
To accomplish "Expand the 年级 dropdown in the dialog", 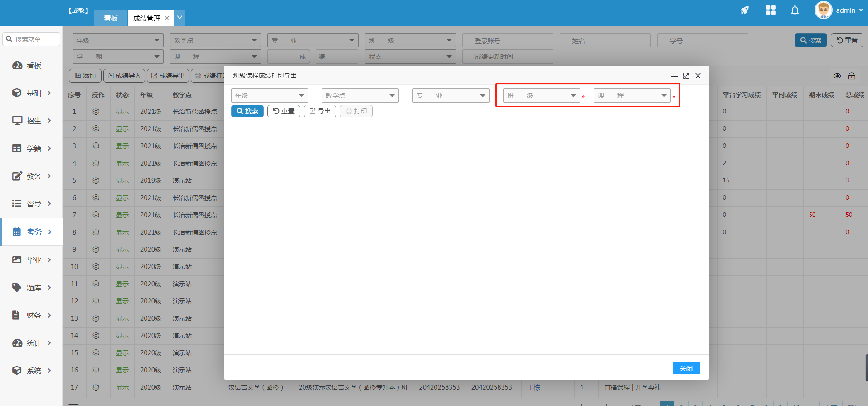I will click(x=269, y=96).
